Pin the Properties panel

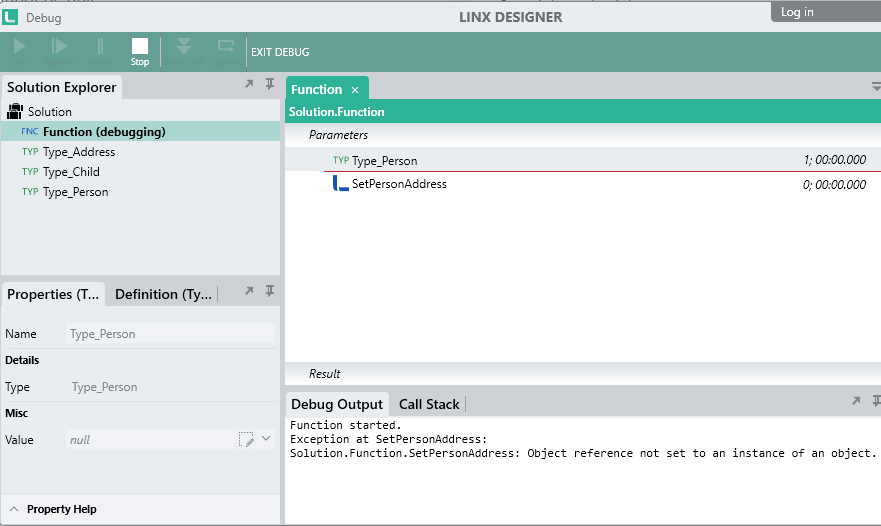(x=270, y=291)
